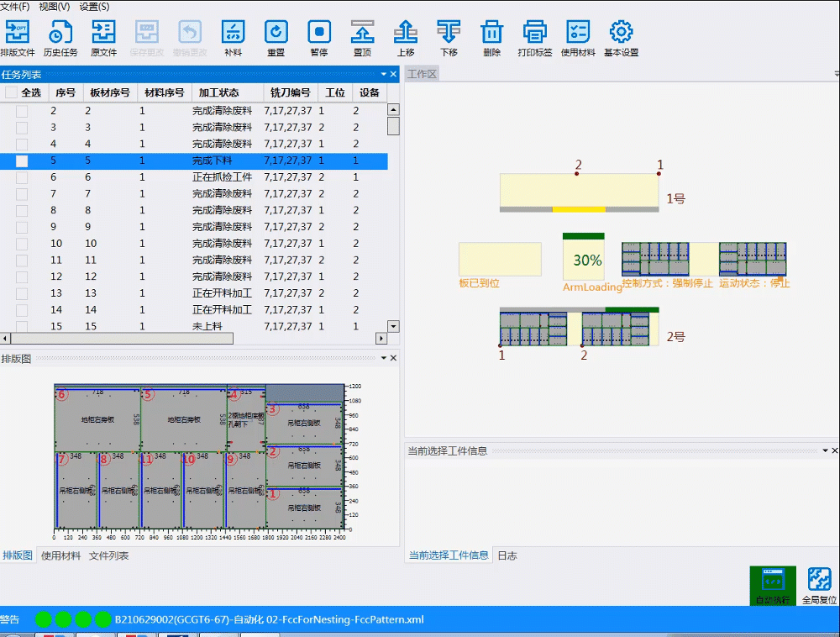840x637 pixels.
Task: Check the box for row 序号 4
Action: point(22,144)
